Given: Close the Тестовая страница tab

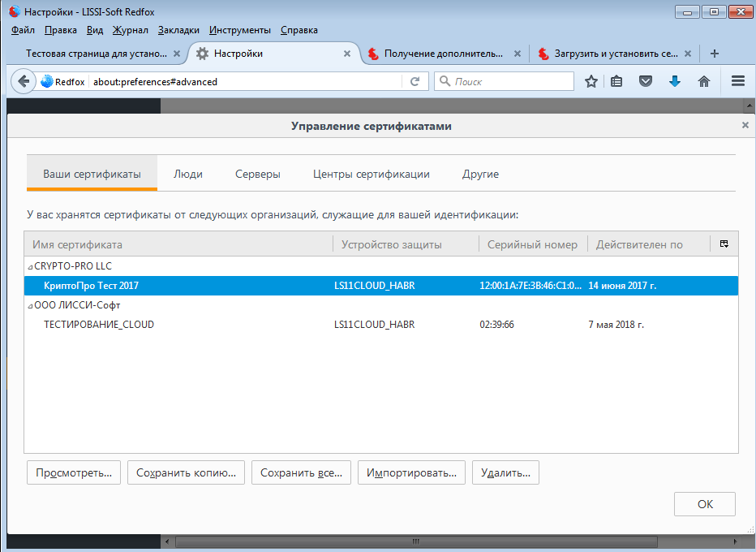Looking at the screenshot, I should pos(177,54).
